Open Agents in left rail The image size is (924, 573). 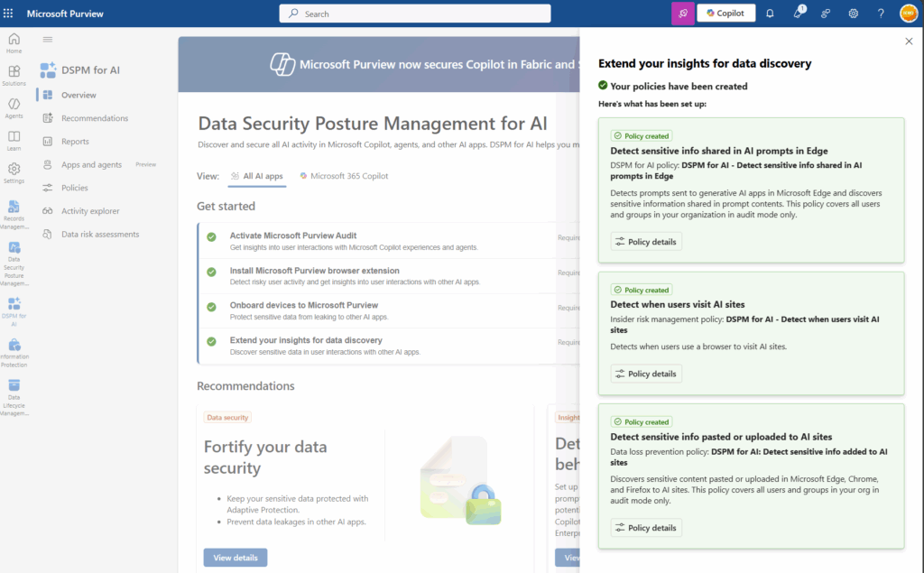click(14, 108)
